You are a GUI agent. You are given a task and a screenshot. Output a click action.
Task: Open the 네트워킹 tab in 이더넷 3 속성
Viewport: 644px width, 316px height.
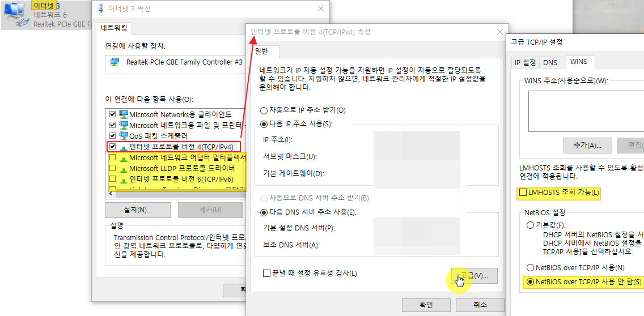click(x=114, y=28)
